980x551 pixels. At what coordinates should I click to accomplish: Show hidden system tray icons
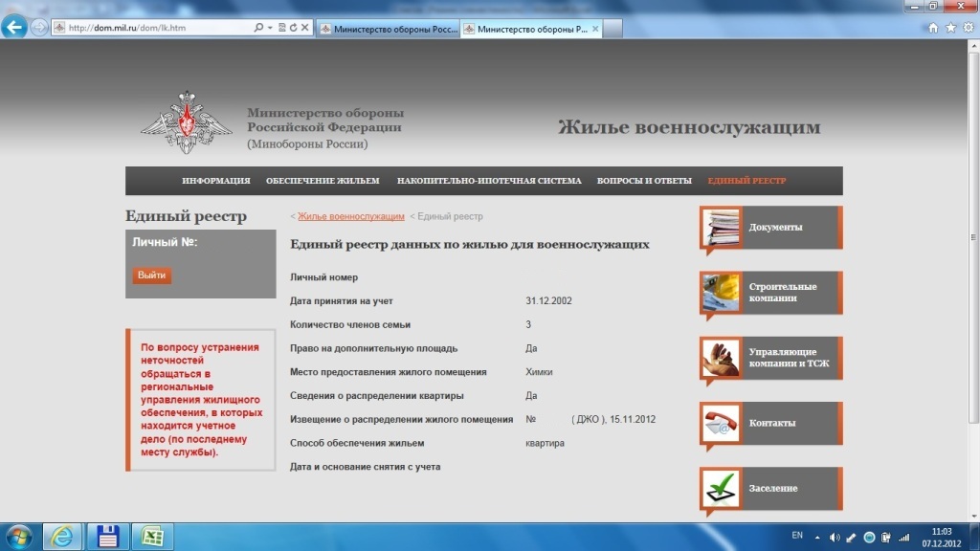(819, 537)
